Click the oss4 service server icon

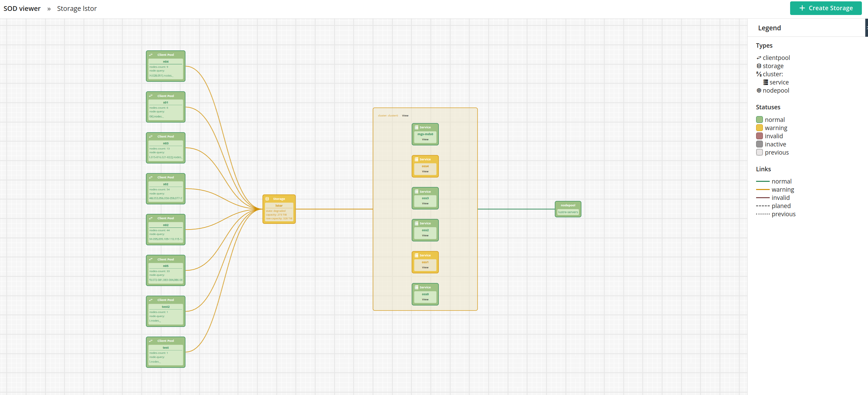[x=417, y=159]
